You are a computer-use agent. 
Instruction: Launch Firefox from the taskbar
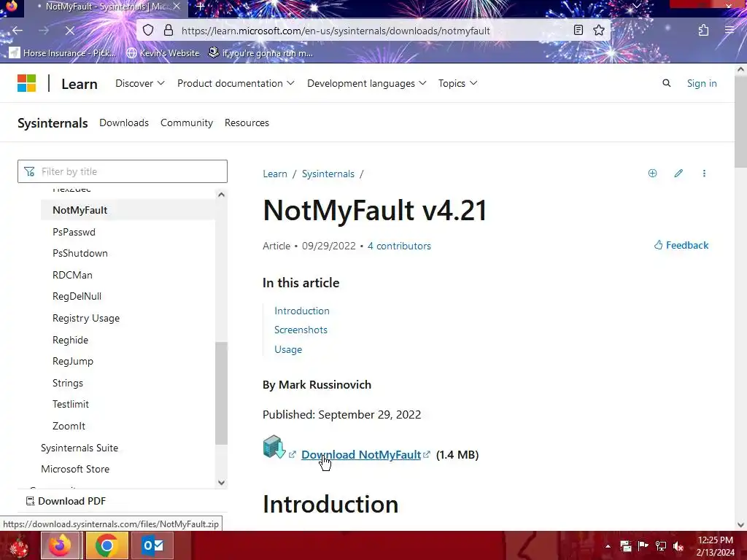60,545
